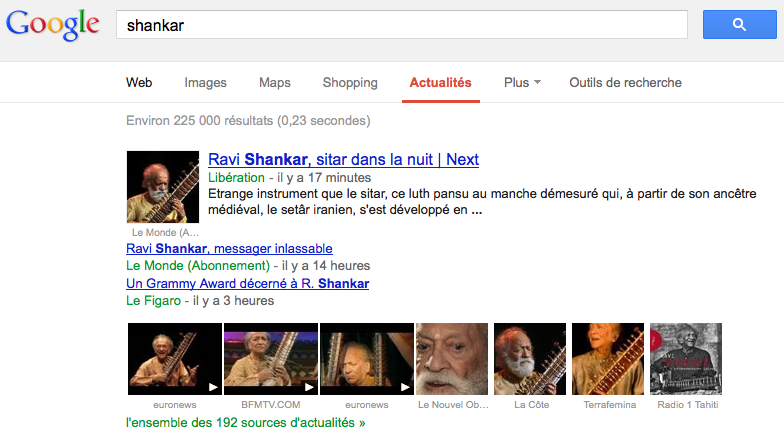This screenshot has width=784, height=434.
Task: Open 'Un Grammy Award décerné à R. Shankar'
Action: point(248,284)
